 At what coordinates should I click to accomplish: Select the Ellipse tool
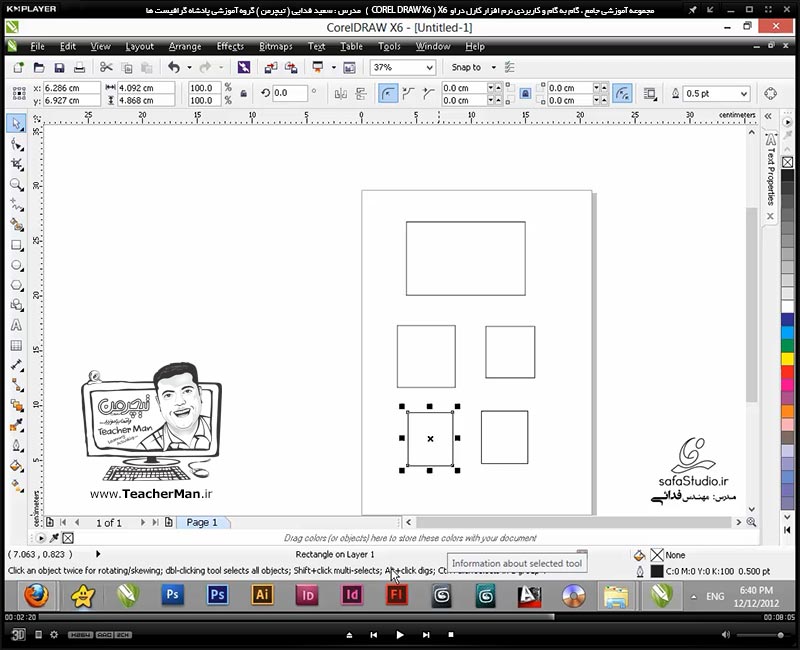pyautogui.click(x=17, y=265)
